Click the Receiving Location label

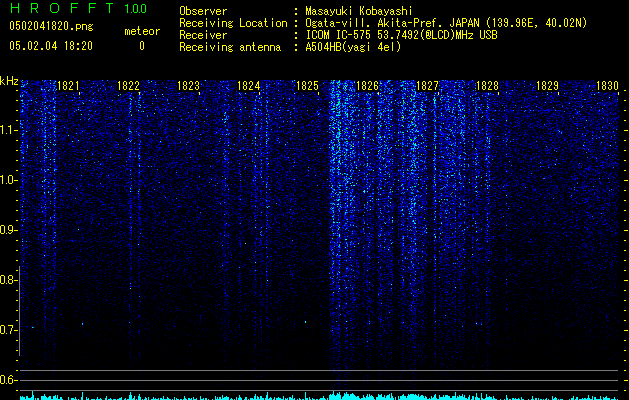tap(233, 23)
